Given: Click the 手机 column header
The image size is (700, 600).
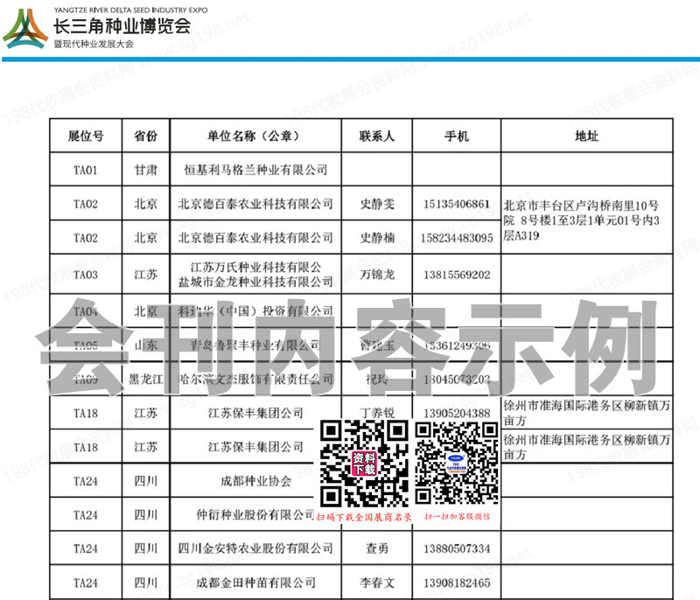Looking at the screenshot, I should click(x=456, y=136).
